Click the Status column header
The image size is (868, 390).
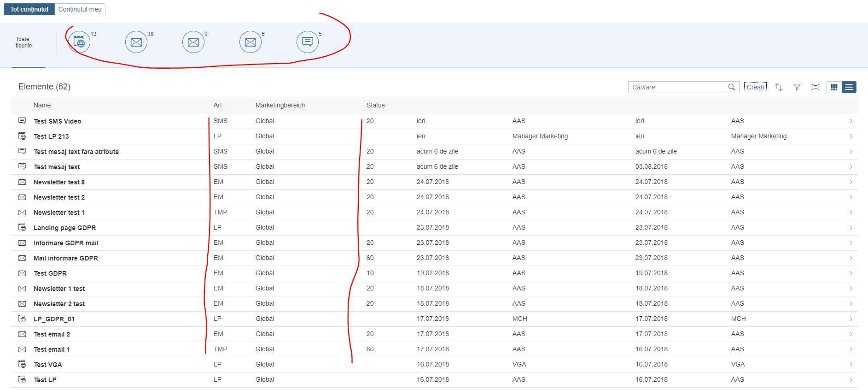click(375, 106)
